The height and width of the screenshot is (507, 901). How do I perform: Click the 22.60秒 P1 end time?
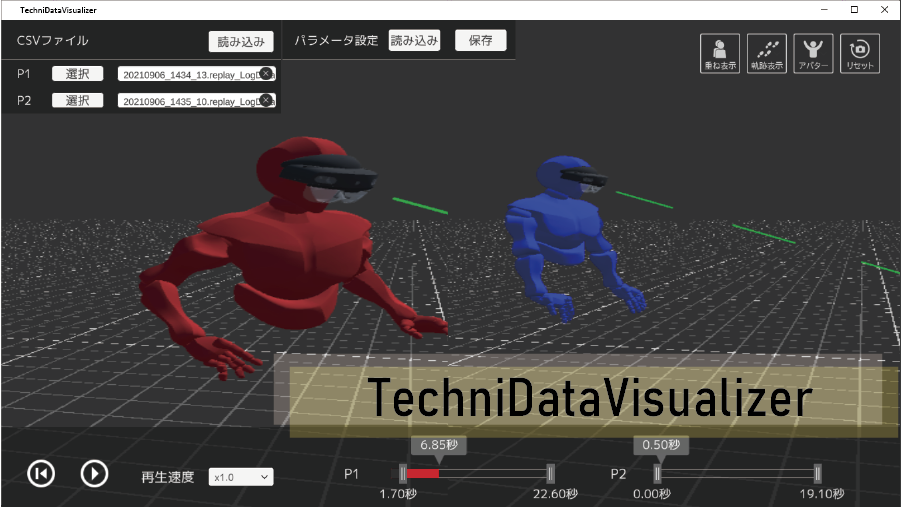click(x=555, y=494)
